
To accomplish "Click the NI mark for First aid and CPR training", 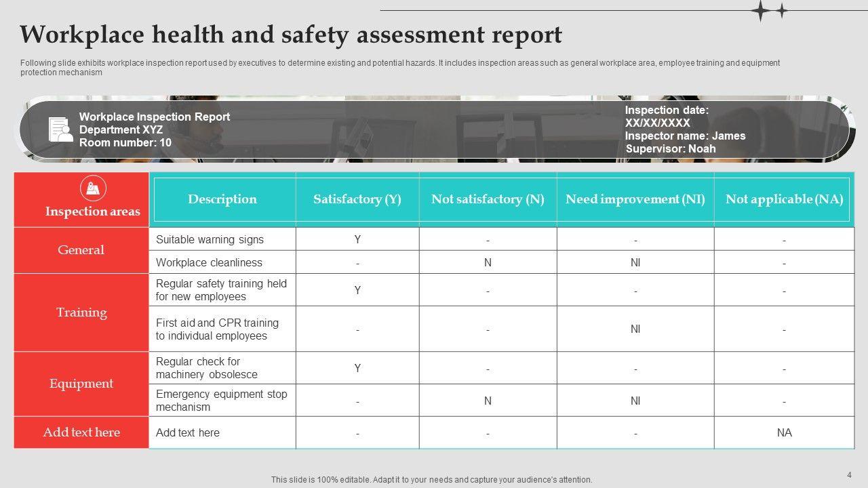I will click(x=635, y=329).
